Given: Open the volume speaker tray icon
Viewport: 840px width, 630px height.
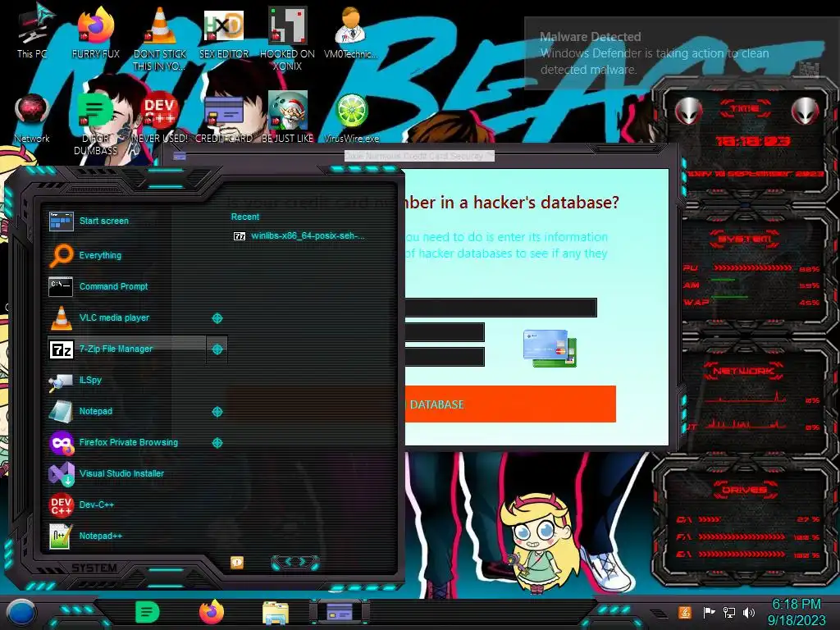Looking at the screenshot, I should pyautogui.click(x=749, y=612).
